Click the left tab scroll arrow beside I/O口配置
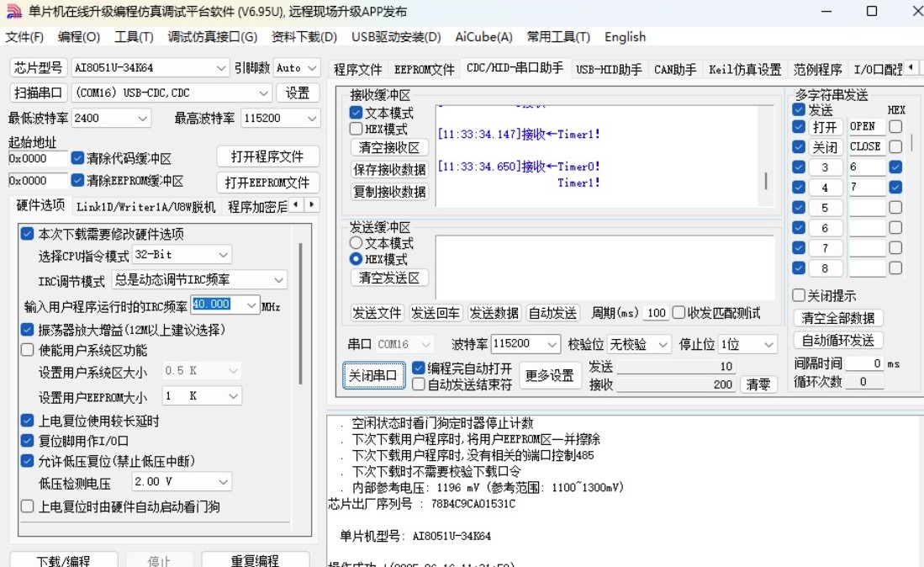The height and width of the screenshot is (567, 924). tap(911, 68)
